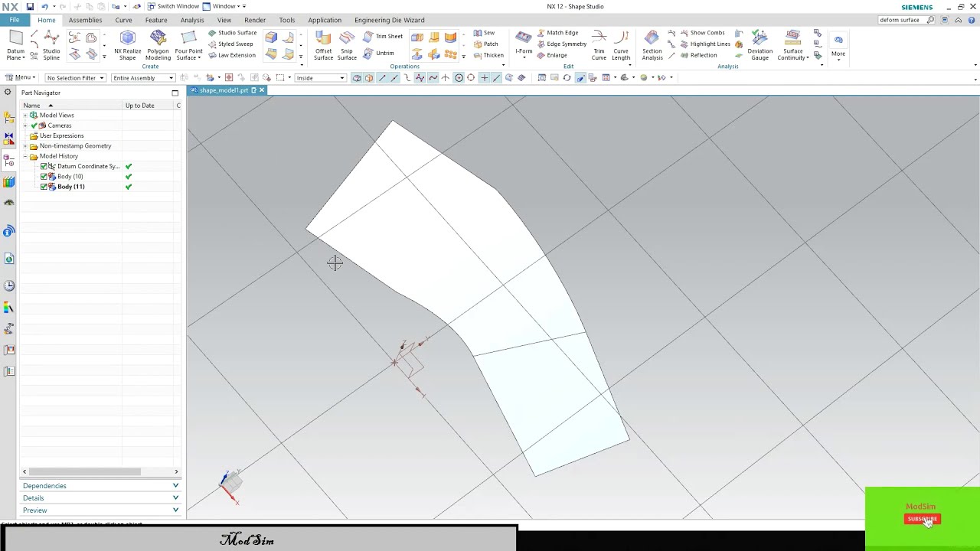Screen dimensions: 980x551
Task: Open the File tab
Action: 15,20
